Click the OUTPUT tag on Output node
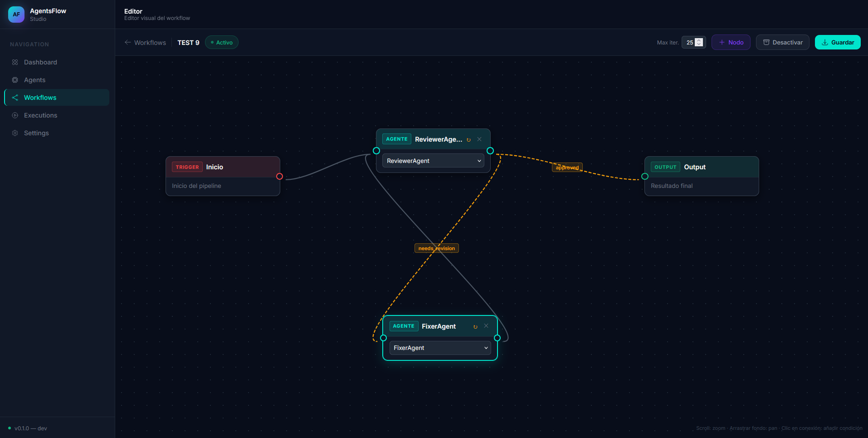 [665, 167]
